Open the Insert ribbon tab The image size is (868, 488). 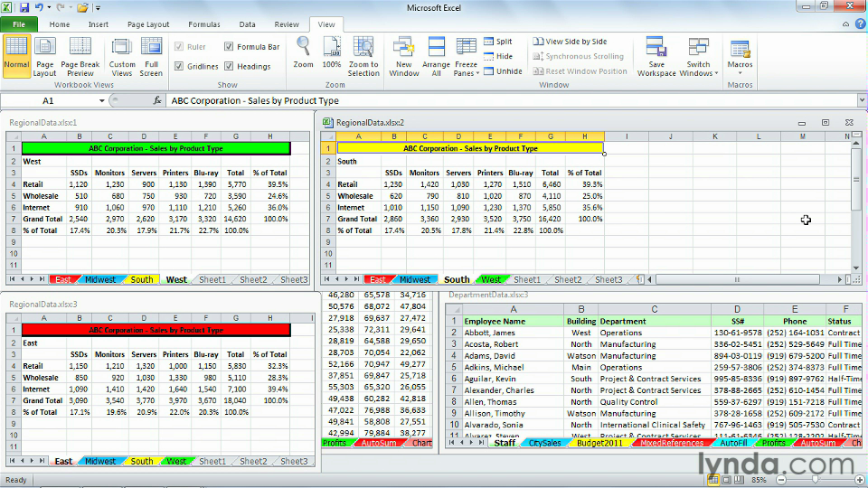tap(98, 24)
